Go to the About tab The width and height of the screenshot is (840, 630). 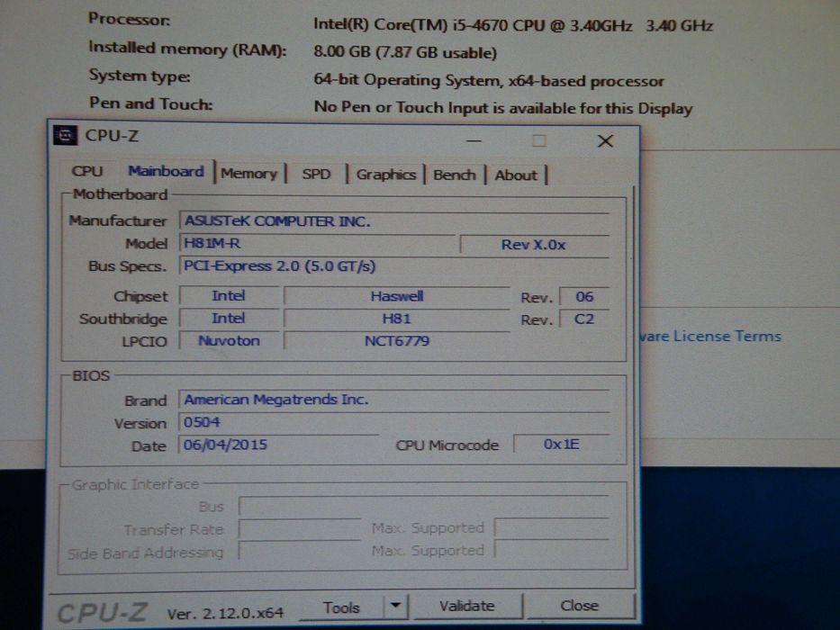point(515,175)
